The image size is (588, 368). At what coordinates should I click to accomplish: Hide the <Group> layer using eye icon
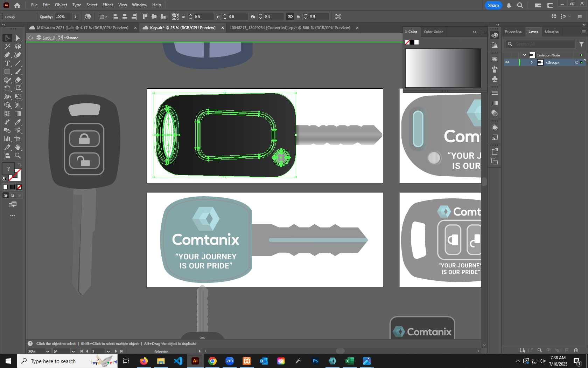(x=507, y=62)
